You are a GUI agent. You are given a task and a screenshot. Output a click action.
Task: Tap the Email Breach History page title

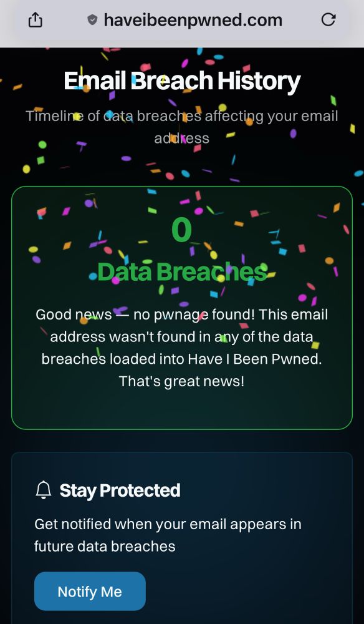[181, 80]
